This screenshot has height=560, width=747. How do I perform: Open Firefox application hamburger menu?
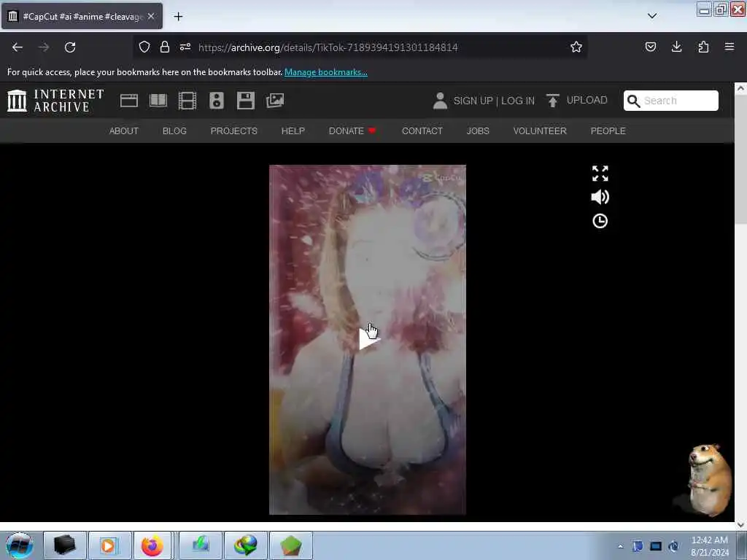click(x=729, y=47)
